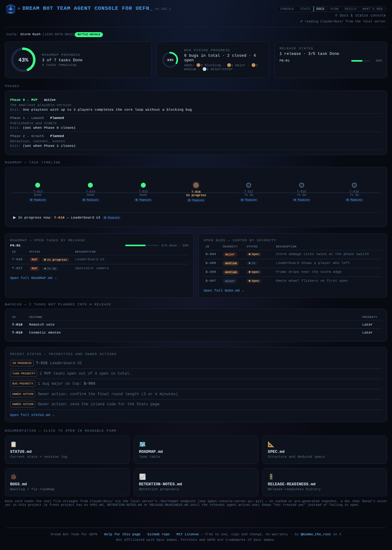Click the 33% bug fixing progress ring
The height and width of the screenshot is (550, 392).
click(170, 60)
